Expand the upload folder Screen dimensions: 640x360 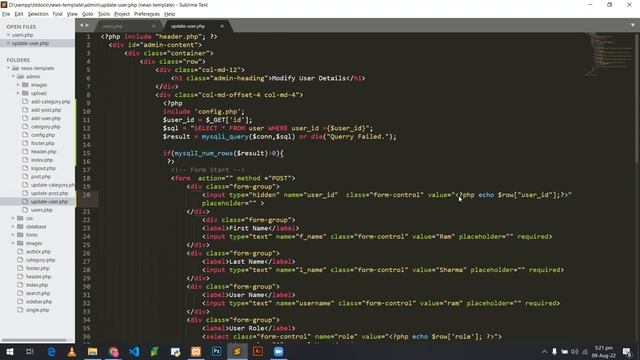(x=18, y=93)
